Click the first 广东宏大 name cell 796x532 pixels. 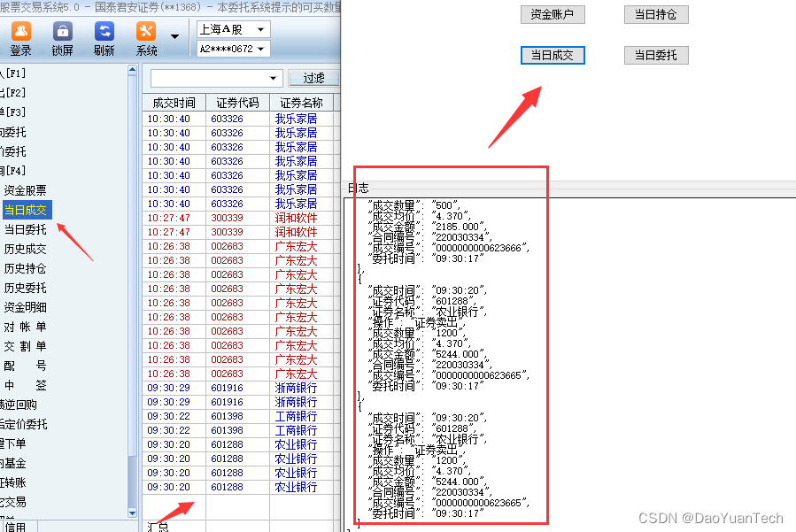pyautogui.click(x=296, y=246)
